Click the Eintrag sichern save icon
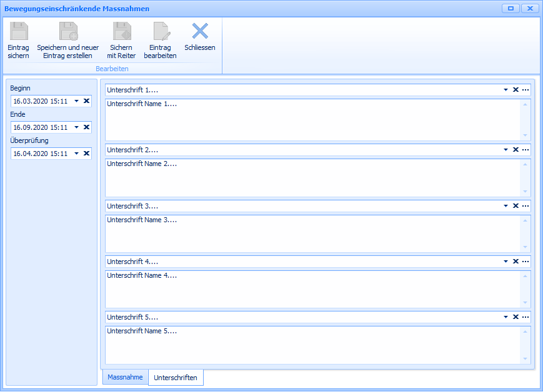 click(x=19, y=32)
